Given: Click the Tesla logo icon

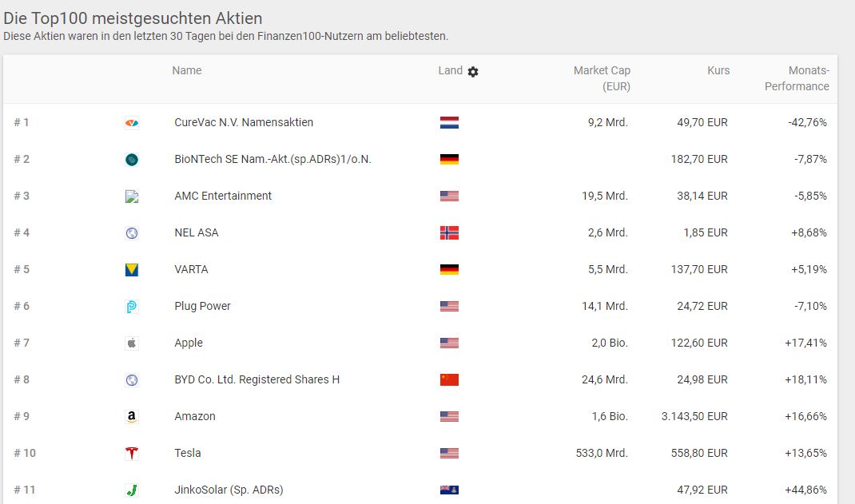Looking at the screenshot, I should pyautogui.click(x=132, y=454).
